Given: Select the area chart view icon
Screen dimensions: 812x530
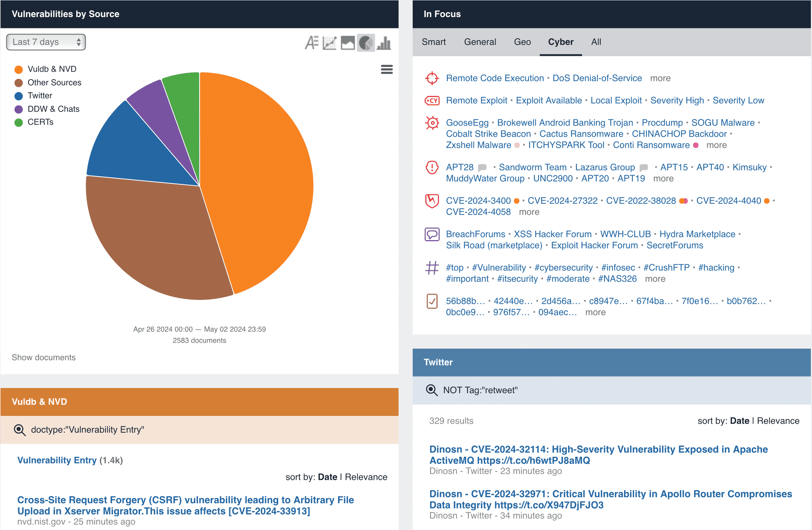Looking at the screenshot, I should tap(348, 43).
